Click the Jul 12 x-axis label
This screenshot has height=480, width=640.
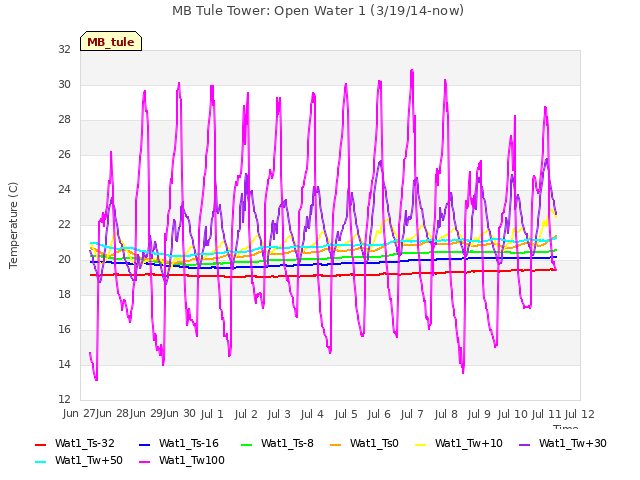580,414
